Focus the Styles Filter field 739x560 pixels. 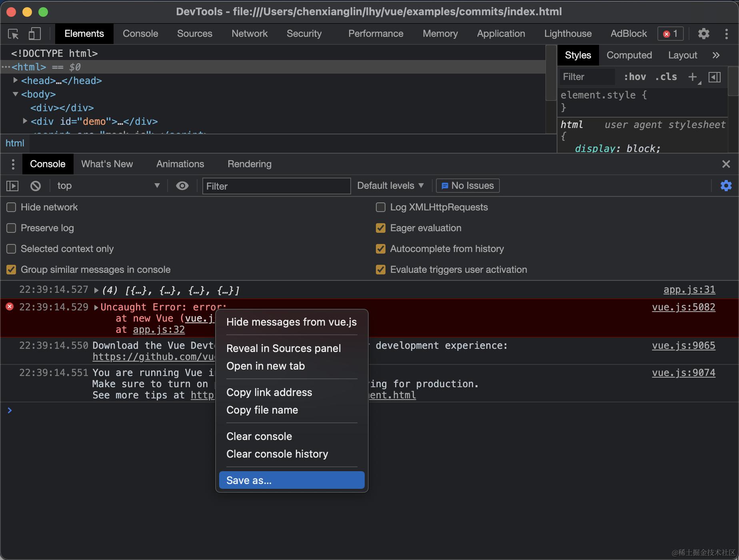click(587, 77)
